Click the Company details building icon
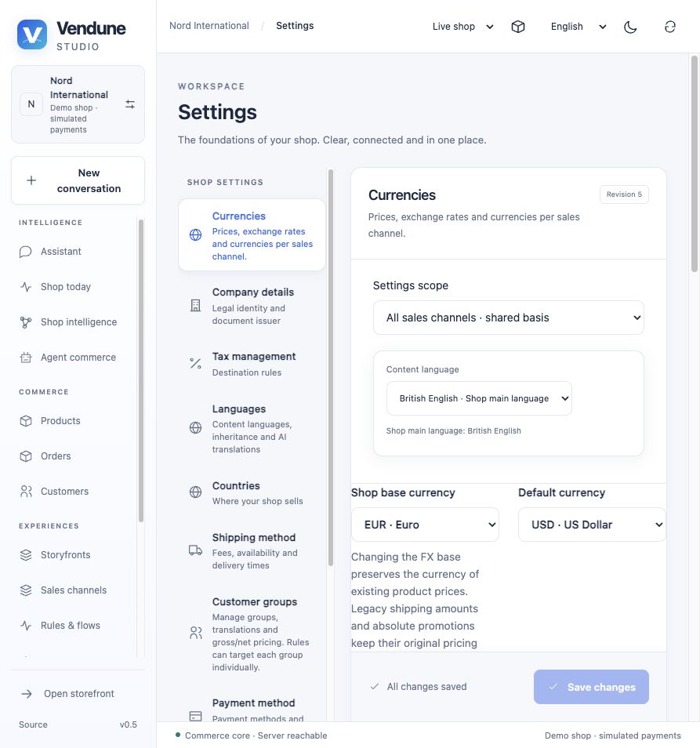 pos(195,305)
